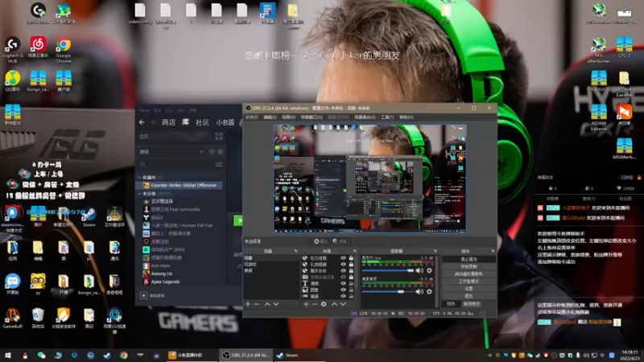Open source properties gear below Sources list
644x362 pixels.
pos(324,304)
